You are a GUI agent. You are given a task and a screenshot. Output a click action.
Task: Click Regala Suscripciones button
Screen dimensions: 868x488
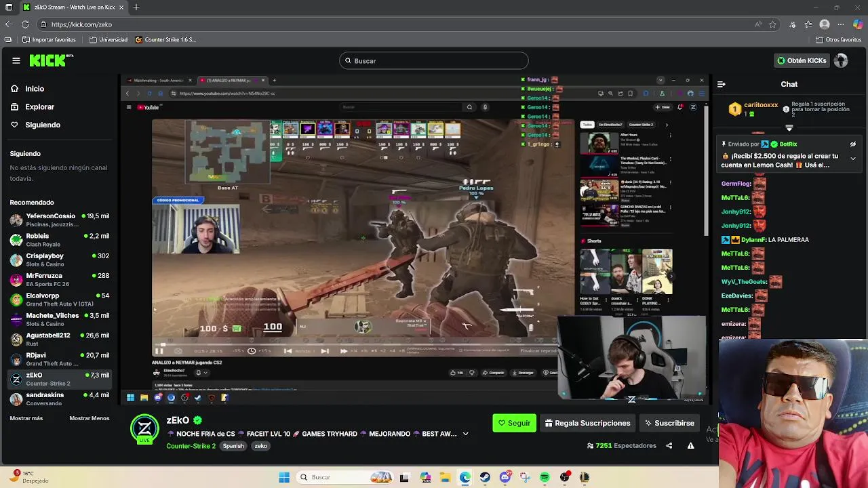pyautogui.click(x=587, y=423)
